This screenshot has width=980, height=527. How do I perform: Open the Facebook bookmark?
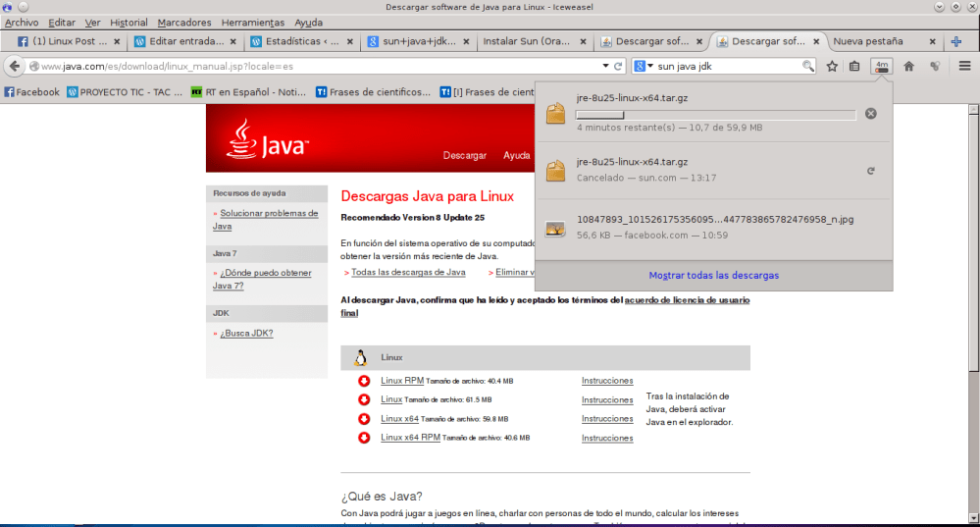point(31,92)
